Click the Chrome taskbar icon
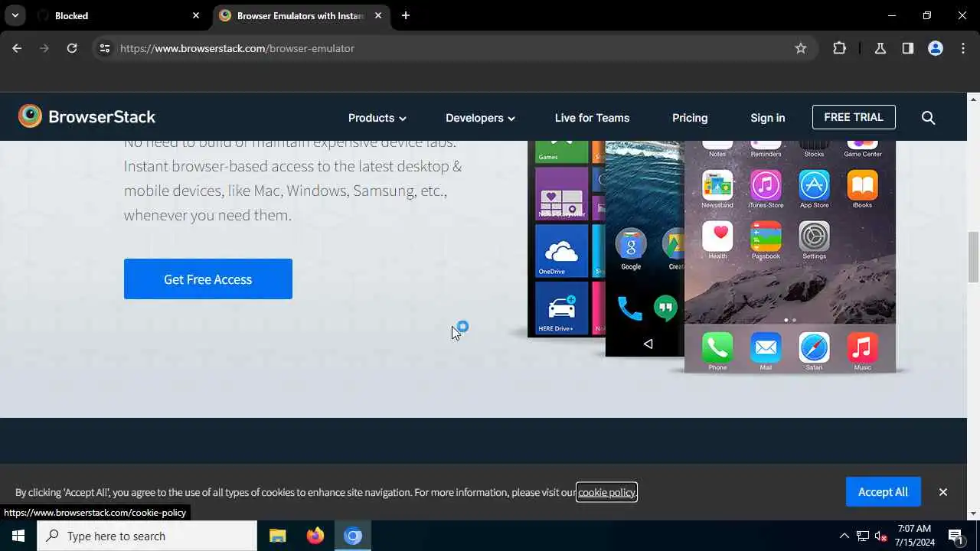980x551 pixels. pos(353,536)
